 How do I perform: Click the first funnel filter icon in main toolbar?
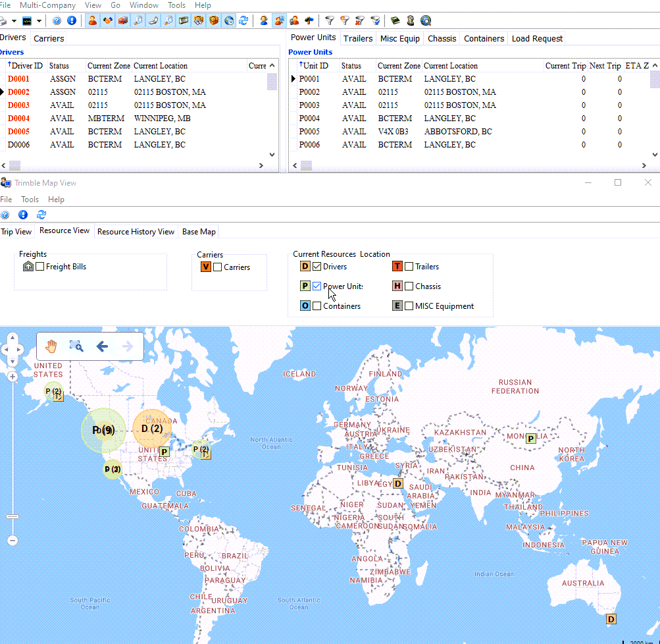(x=330, y=20)
